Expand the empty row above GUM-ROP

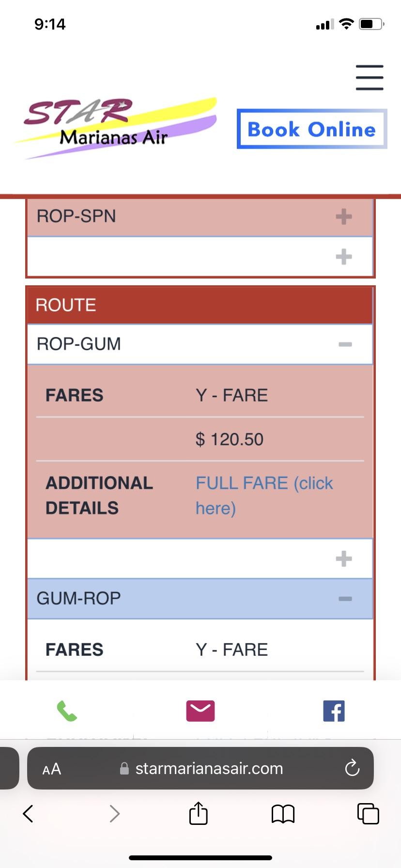click(x=200, y=558)
